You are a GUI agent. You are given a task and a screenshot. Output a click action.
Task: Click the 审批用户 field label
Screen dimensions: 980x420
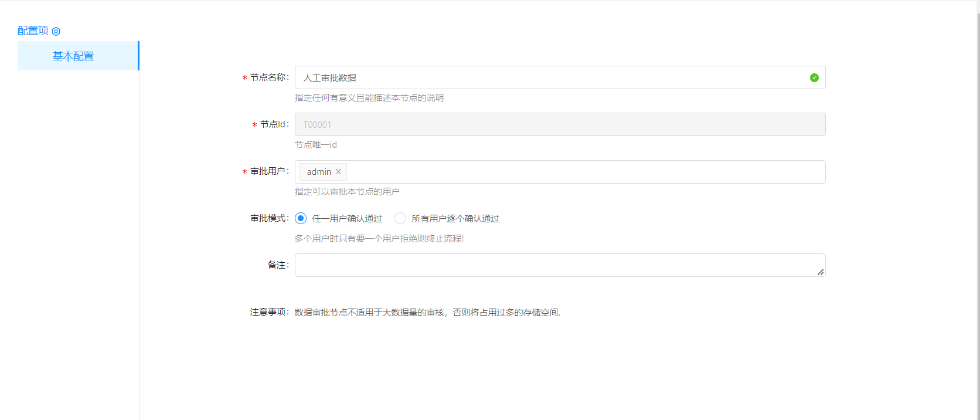[x=268, y=171]
